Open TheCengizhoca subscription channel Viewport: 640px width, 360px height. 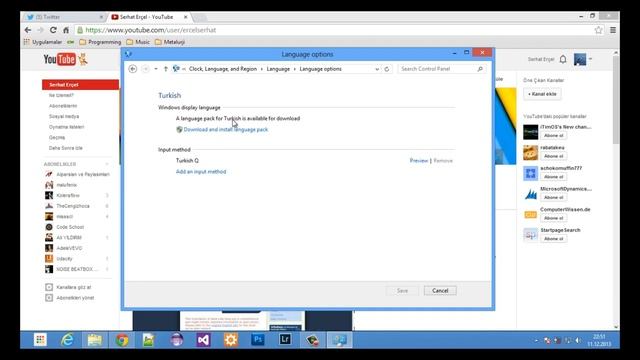pyautogui.click(x=73, y=206)
